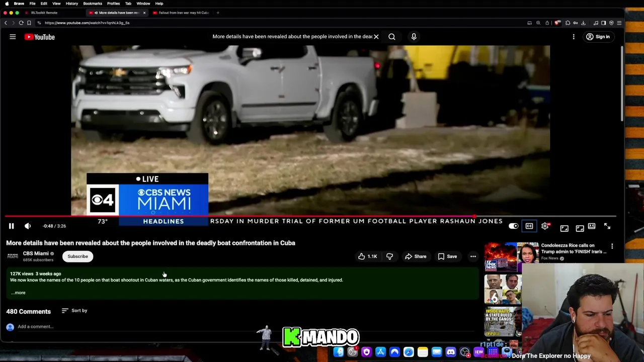Viewport: 644px width, 362px height.
Task: Open the player settings gear
Action: tap(545, 226)
